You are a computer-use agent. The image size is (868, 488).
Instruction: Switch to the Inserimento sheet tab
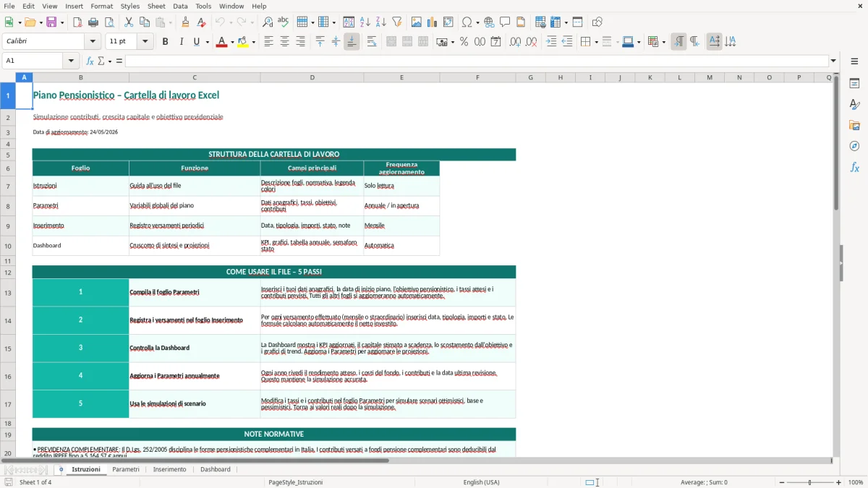pos(169,469)
